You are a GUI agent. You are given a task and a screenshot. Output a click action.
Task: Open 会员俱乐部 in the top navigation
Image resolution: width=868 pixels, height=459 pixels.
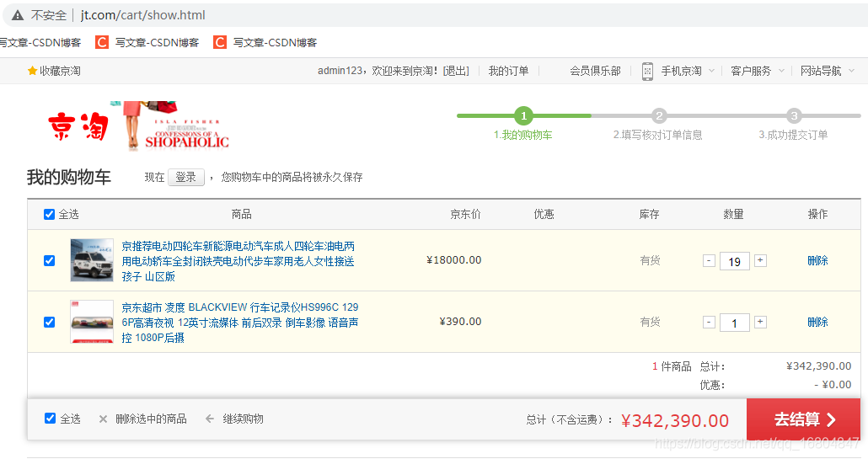coord(595,71)
